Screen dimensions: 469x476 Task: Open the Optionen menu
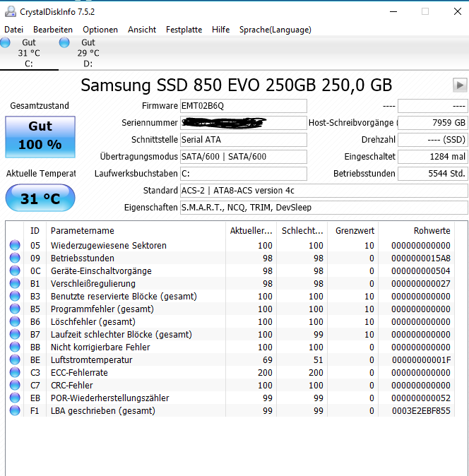100,30
